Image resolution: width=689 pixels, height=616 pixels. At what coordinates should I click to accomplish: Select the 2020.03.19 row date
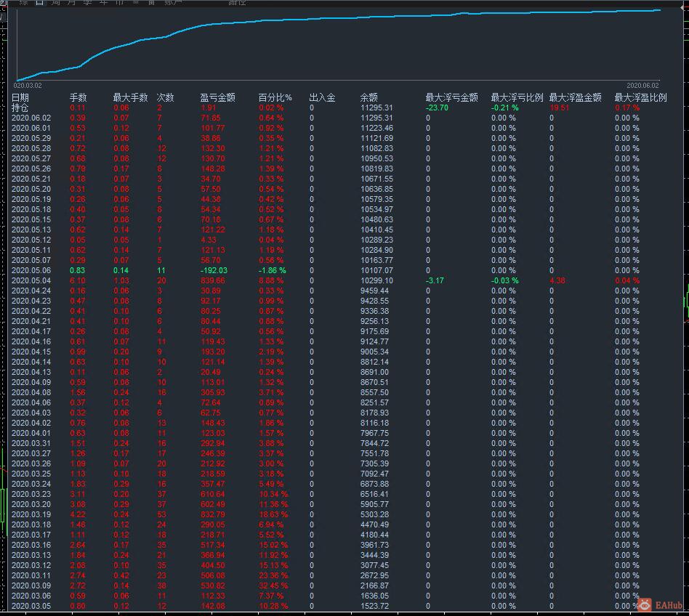(x=31, y=514)
